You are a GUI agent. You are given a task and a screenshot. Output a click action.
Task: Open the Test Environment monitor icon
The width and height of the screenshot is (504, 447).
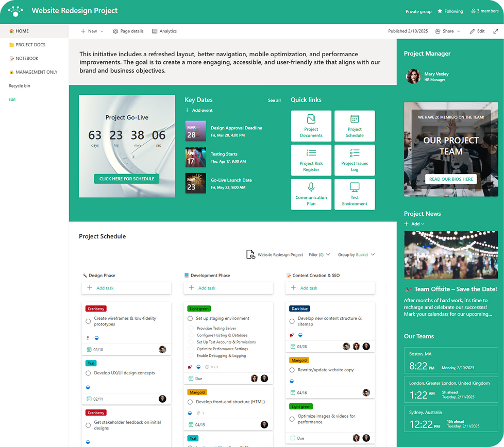[355, 187]
